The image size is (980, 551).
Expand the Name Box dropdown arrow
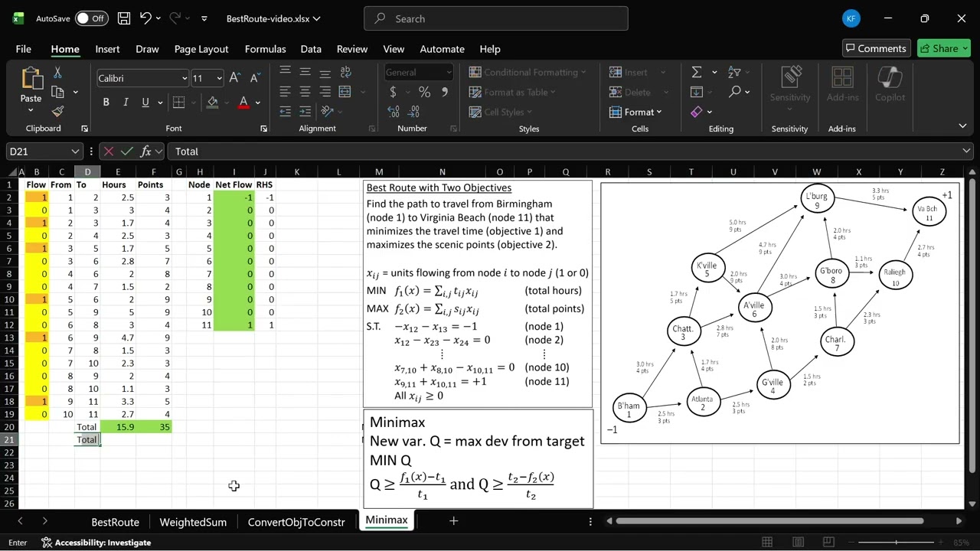point(74,152)
